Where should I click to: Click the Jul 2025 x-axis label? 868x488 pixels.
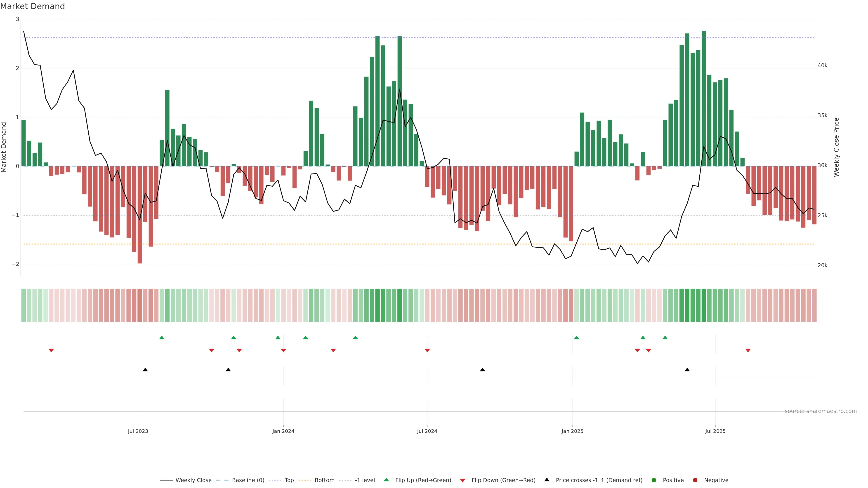[715, 431]
